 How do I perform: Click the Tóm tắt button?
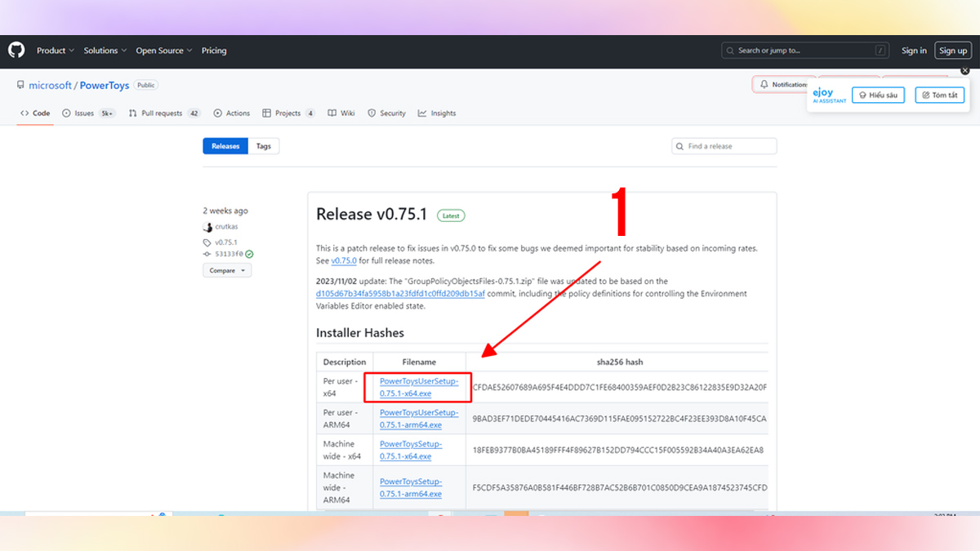939,96
